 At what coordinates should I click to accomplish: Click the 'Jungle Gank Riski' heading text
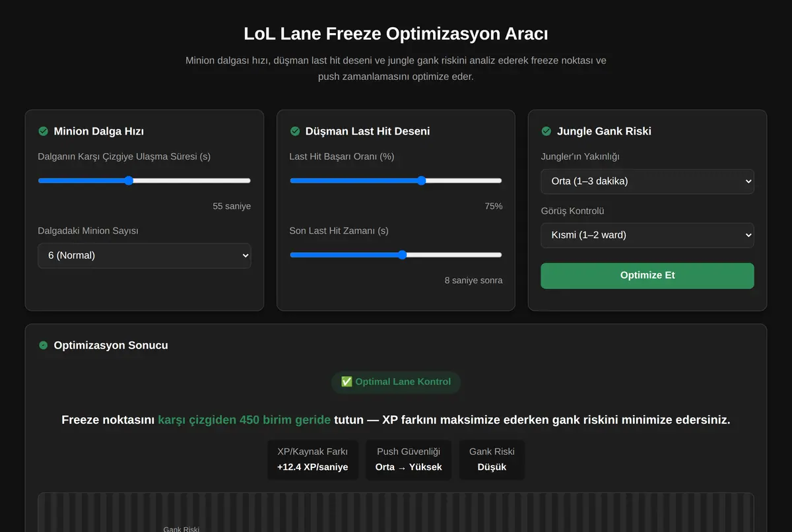pyautogui.click(x=604, y=131)
